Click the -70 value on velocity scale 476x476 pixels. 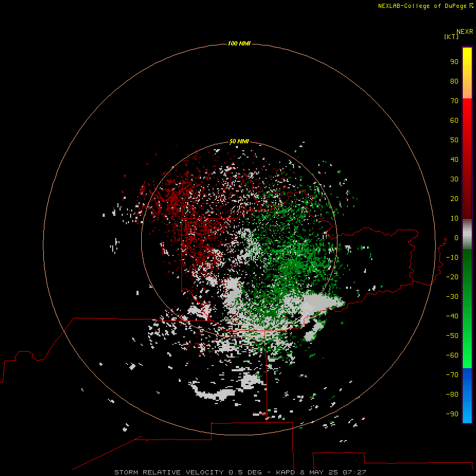[x=452, y=375]
